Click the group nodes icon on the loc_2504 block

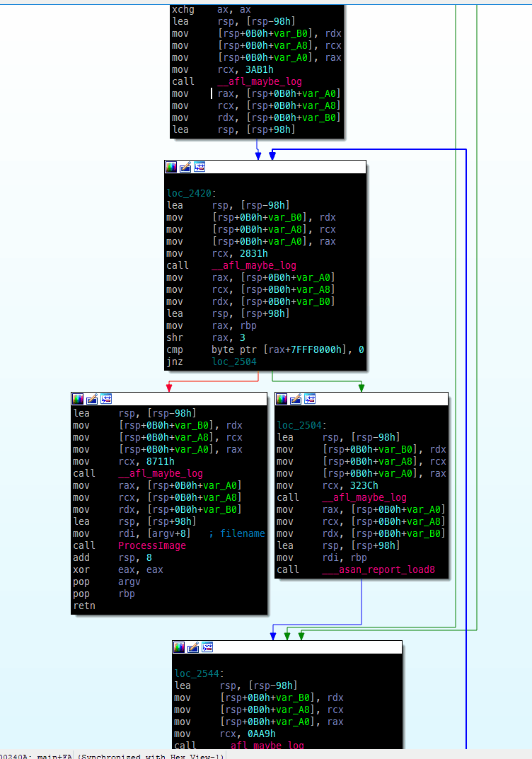[310, 399]
